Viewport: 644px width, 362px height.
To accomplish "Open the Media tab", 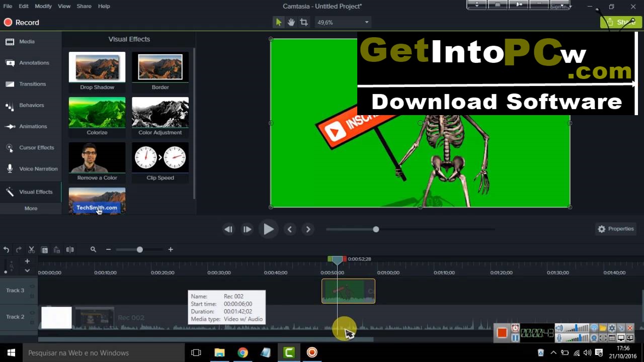I will tap(31, 42).
